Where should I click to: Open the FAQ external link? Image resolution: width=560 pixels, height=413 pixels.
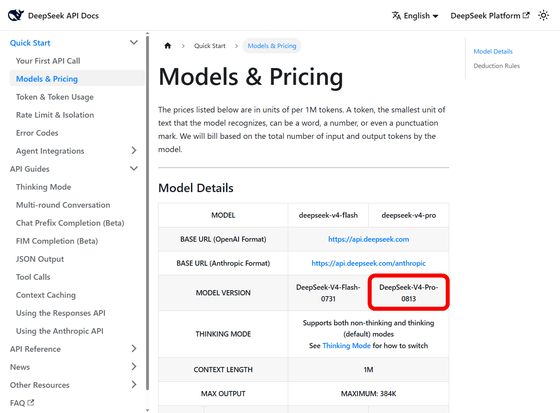(22, 403)
